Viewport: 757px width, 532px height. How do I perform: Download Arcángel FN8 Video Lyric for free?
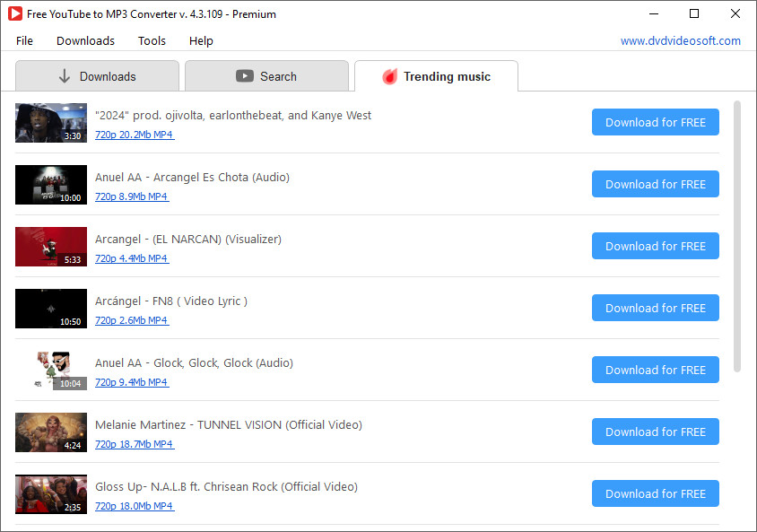coord(655,308)
